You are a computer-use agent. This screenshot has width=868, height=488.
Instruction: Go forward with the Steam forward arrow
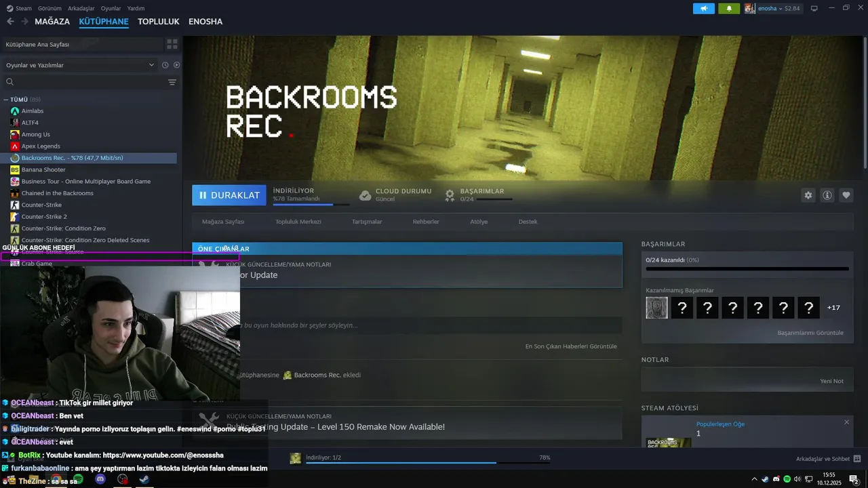(x=24, y=21)
